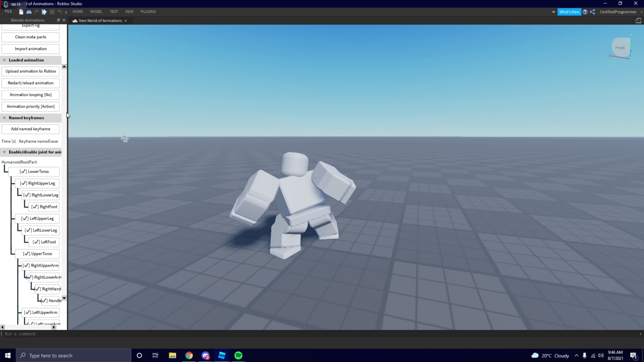Collapse the Loaded animation section

tap(4, 60)
